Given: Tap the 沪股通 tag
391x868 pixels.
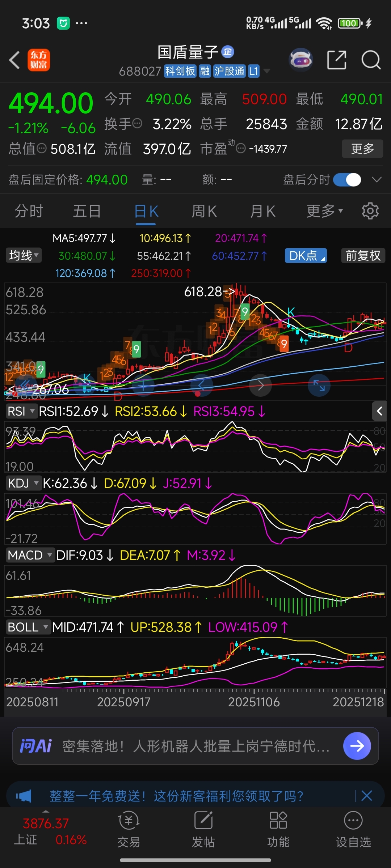Looking at the screenshot, I should click(229, 71).
